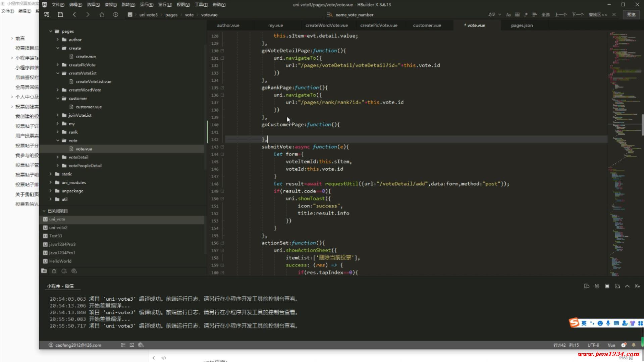Screen dimensions: 644x362
Task: Fold code at line 143 gutter marker
Action: pos(222,147)
